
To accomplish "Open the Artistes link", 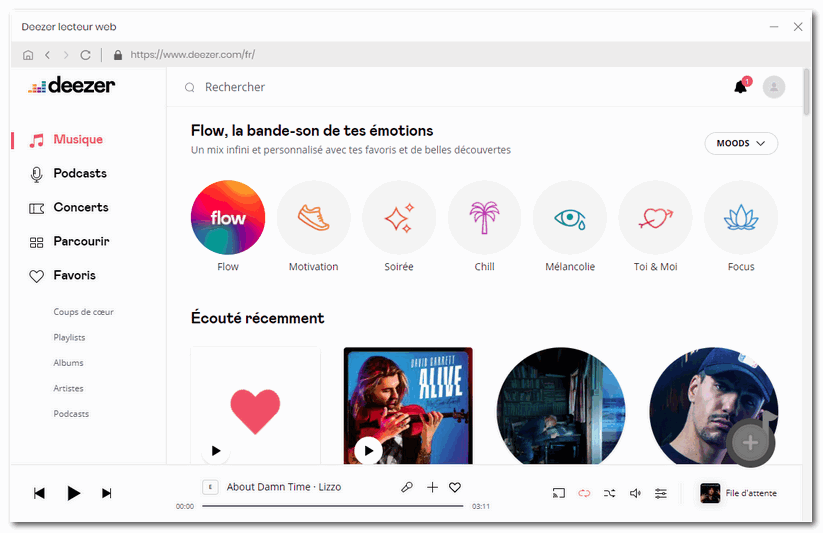I will coord(68,389).
